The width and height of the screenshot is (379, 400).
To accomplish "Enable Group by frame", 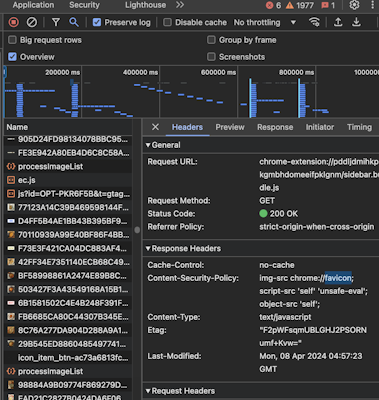I will [x=211, y=40].
